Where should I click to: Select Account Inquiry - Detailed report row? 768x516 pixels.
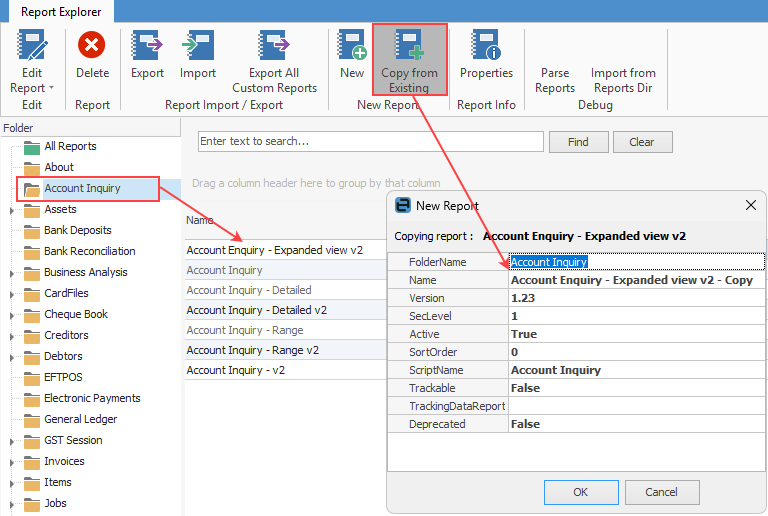(x=286, y=290)
